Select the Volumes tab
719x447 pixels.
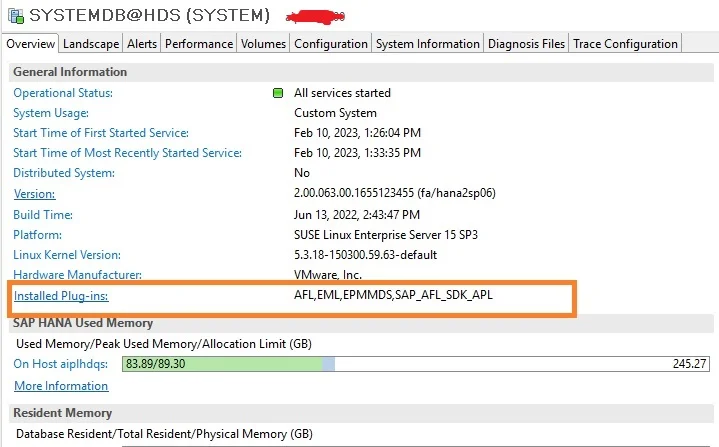pos(263,44)
